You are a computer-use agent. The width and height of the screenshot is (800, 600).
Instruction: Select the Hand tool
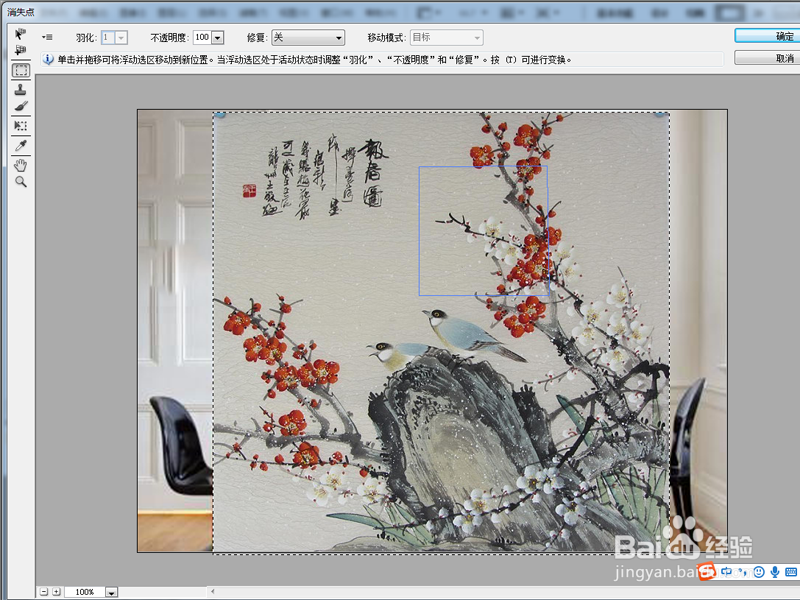(20, 165)
